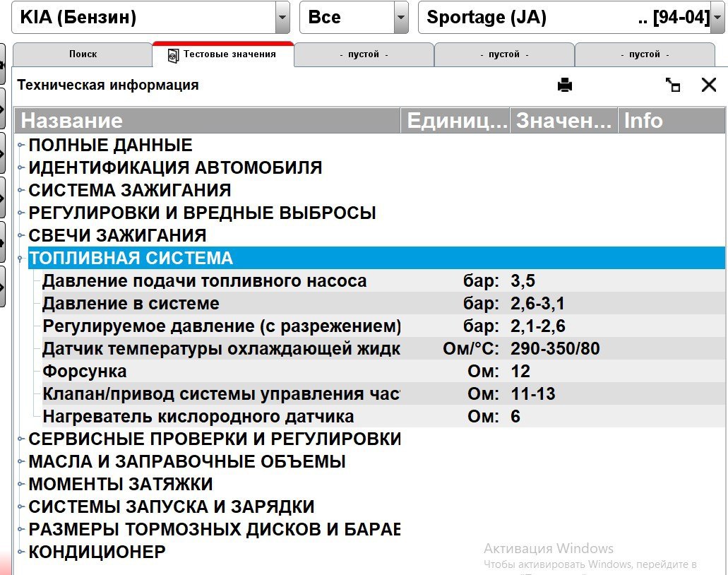Print the technical information sheet
The width and height of the screenshot is (728, 575).
pos(565,85)
